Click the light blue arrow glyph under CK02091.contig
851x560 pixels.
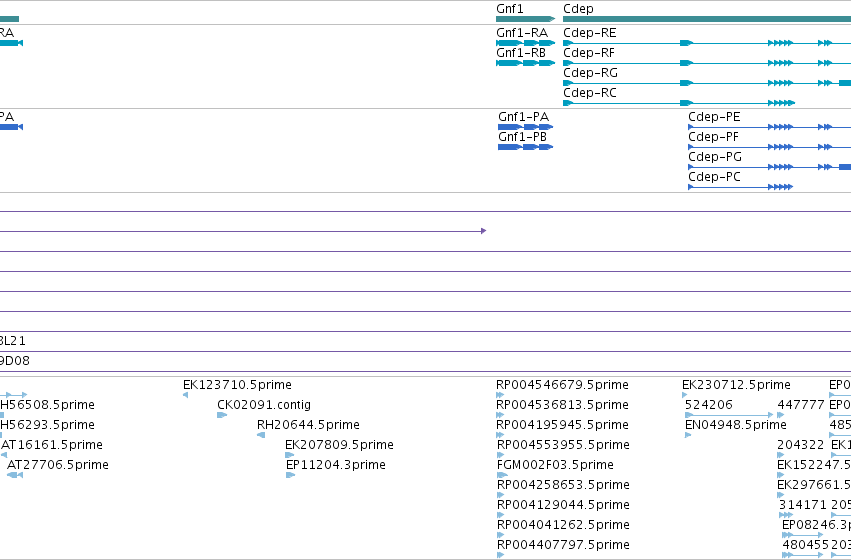pos(222,415)
